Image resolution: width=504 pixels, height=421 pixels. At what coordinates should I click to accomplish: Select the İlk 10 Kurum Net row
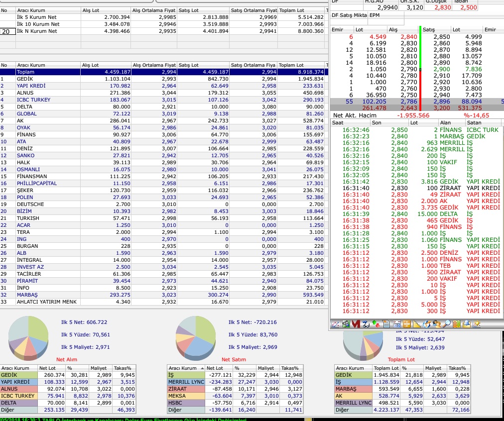tap(164, 24)
